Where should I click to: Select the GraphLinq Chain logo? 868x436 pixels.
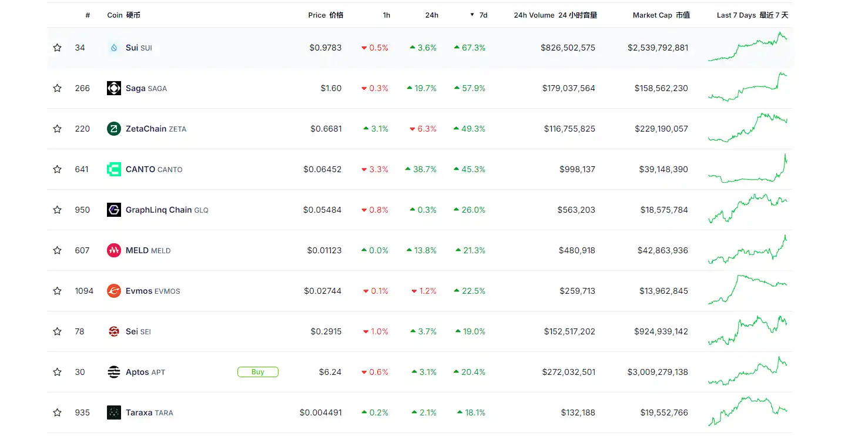tap(113, 210)
